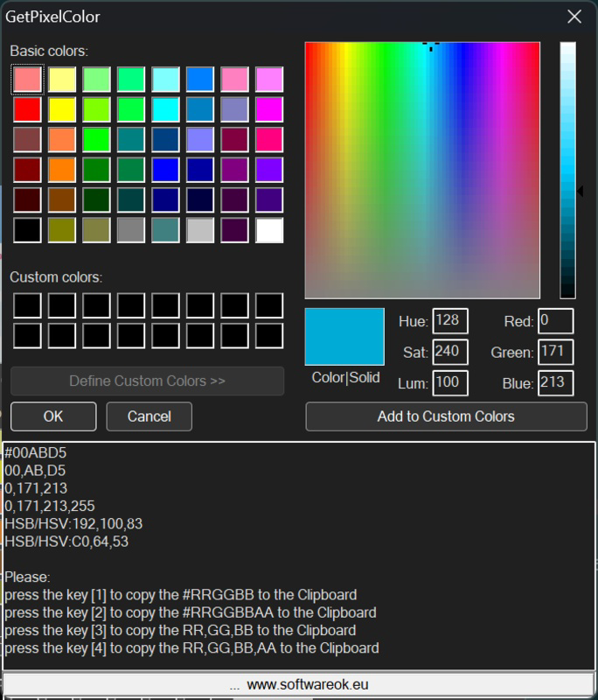Select the medium gray basic color swatch

pyautogui.click(x=131, y=230)
